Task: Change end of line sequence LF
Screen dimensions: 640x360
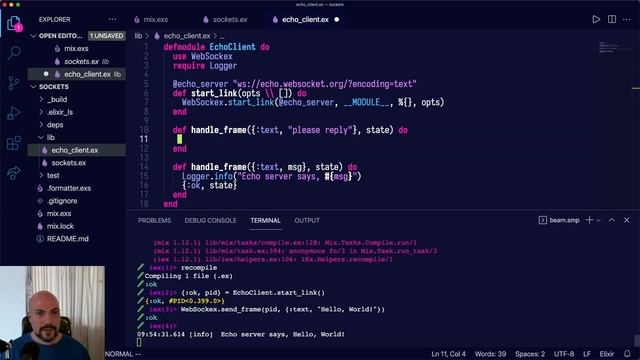Action: point(587,354)
